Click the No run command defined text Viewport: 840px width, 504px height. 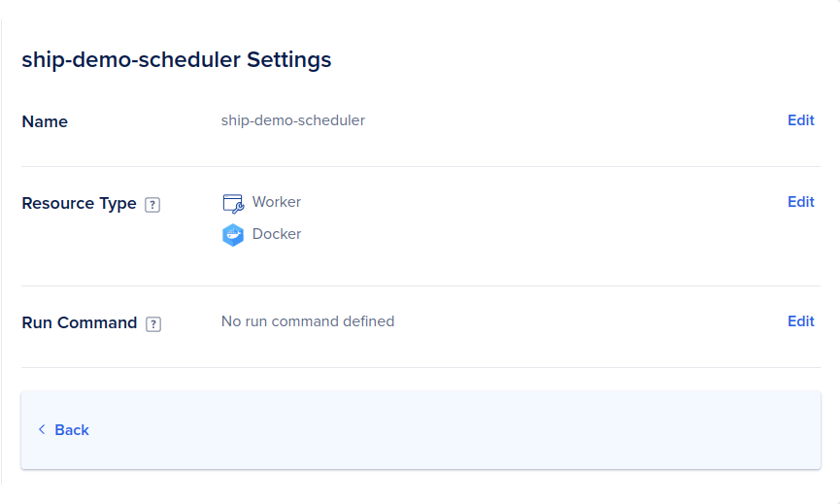pyautogui.click(x=308, y=321)
